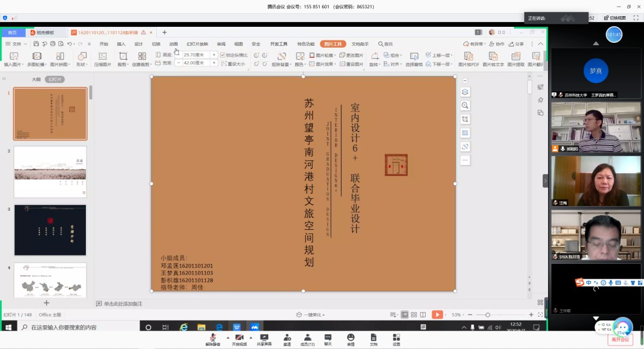Image resolution: width=644 pixels, height=349 pixels.
Task: Click the layers icon beside the slide
Action: point(465,92)
